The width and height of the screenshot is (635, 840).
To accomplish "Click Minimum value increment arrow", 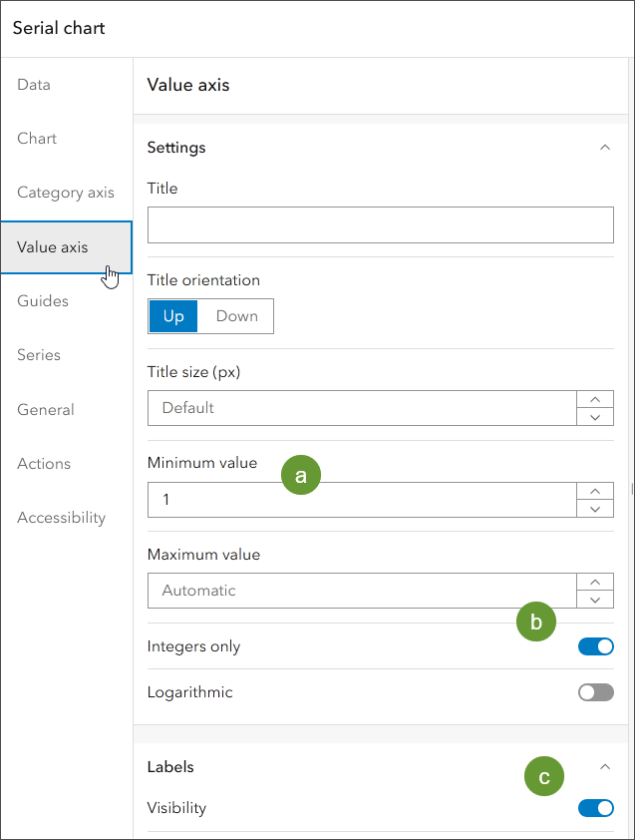I will (x=595, y=491).
